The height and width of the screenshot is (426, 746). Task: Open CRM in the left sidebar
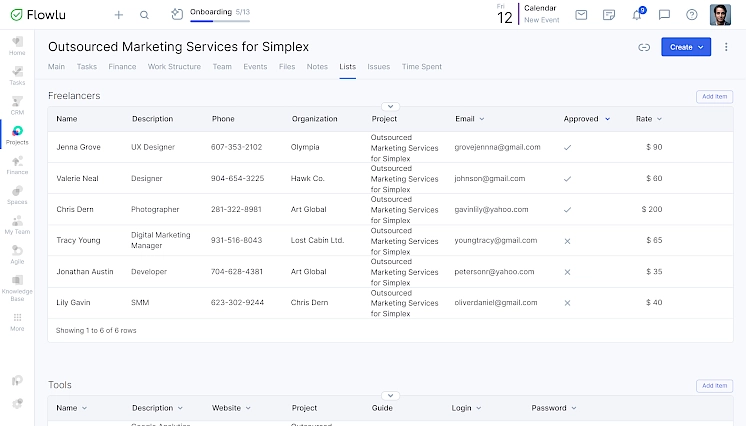click(17, 105)
